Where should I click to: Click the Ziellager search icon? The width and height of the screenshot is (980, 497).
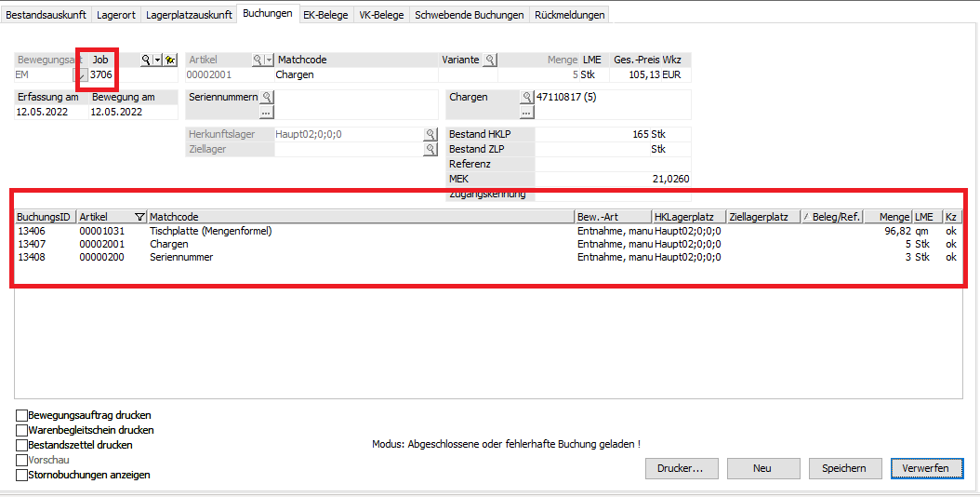coord(430,149)
